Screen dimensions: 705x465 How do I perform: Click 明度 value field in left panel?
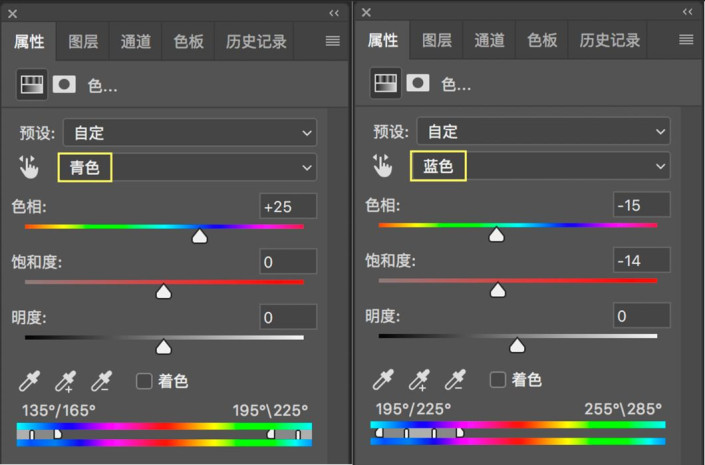(288, 317)
